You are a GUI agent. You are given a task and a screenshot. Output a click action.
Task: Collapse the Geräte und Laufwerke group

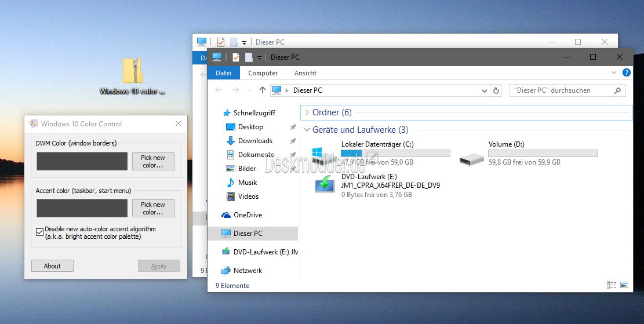[x=307, y=130]
